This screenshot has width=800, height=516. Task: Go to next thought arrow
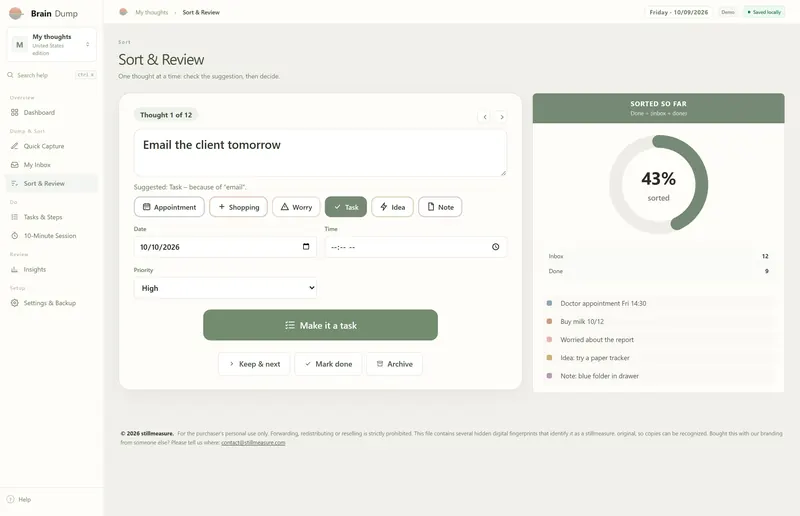[502, 117]
